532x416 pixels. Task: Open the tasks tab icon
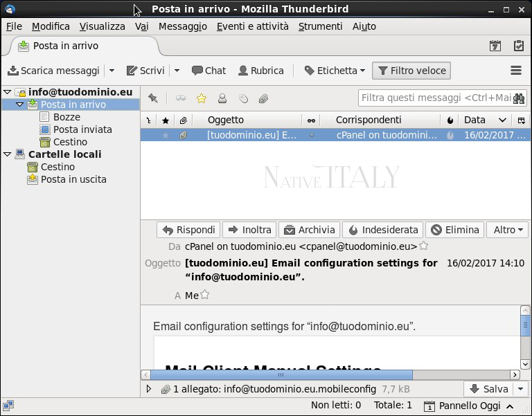[x=519, y=46]
